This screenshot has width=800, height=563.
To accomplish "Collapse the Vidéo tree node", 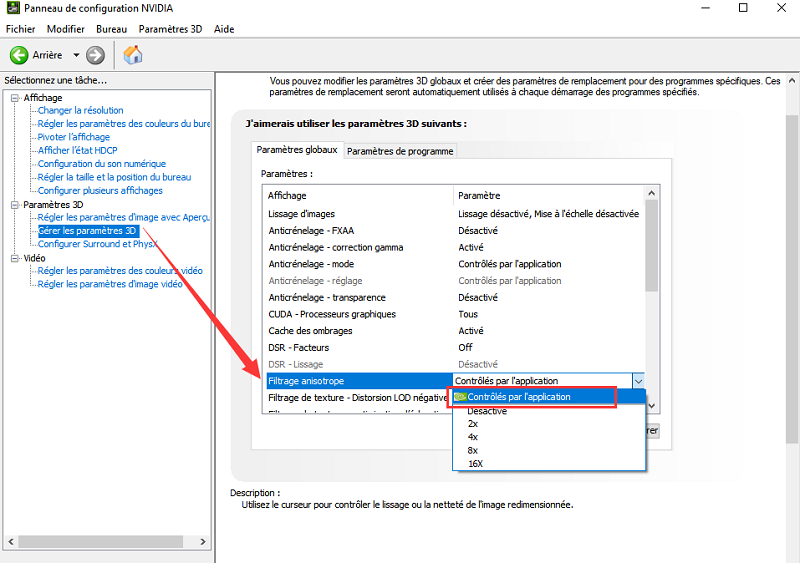I will [15, 258].
